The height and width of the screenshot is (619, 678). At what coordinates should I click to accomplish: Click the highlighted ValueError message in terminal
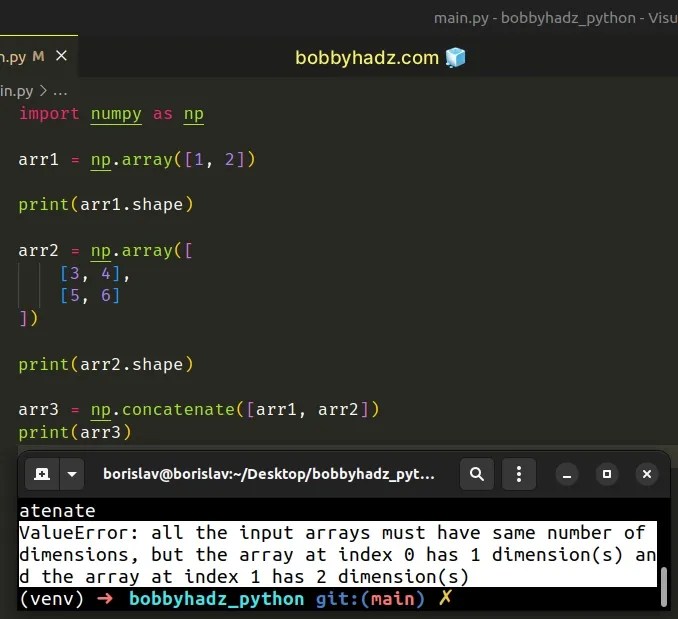pos(338,555)
